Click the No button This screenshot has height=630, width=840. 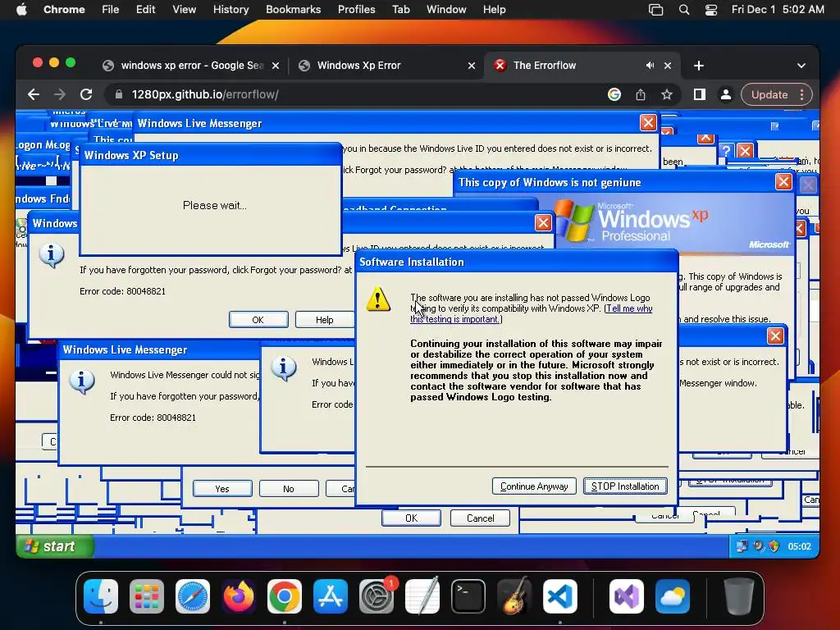(289, 489)
